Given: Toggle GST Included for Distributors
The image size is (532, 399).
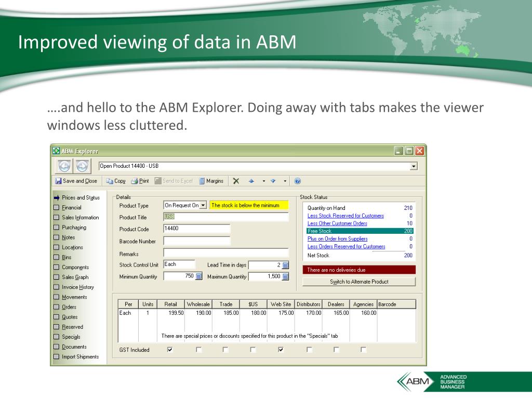Looking at the screenshot, I should pos(309,350).
